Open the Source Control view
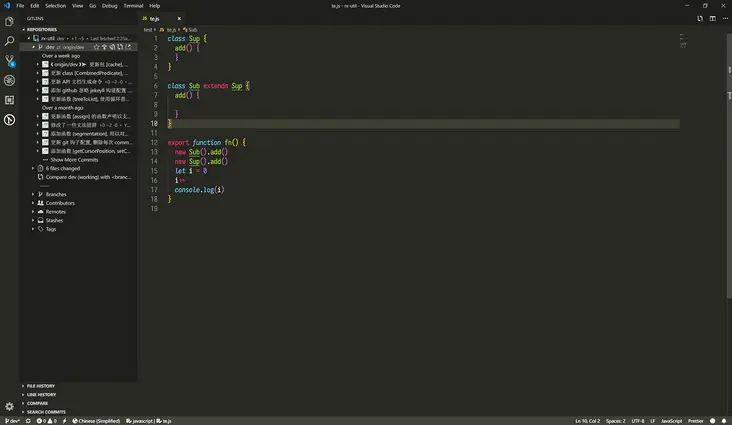 pos(9,60)
